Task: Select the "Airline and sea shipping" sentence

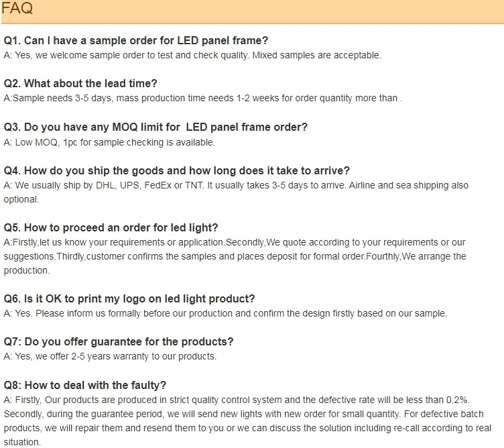Action: [x=409, y=185]
